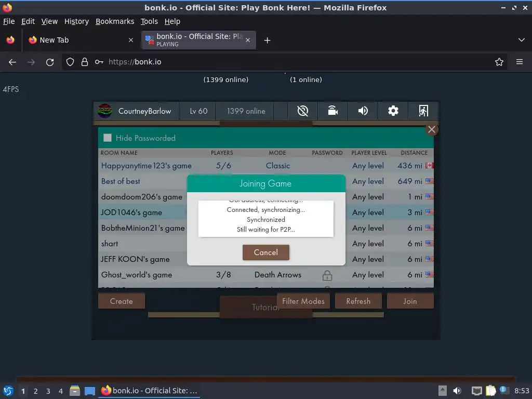
Task: Click the PLAYERS column header
Action: [x=222, y=153]
